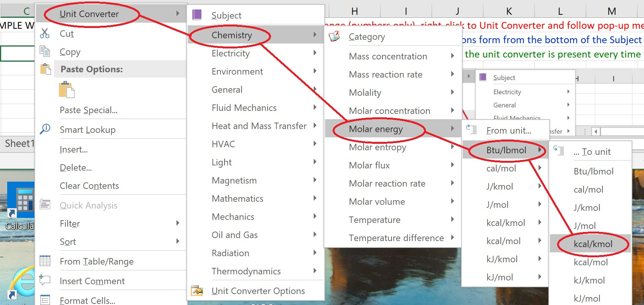Click the Unit Converter Options icon
This screenshot has height=305, width=644.
tap(197, 291)
